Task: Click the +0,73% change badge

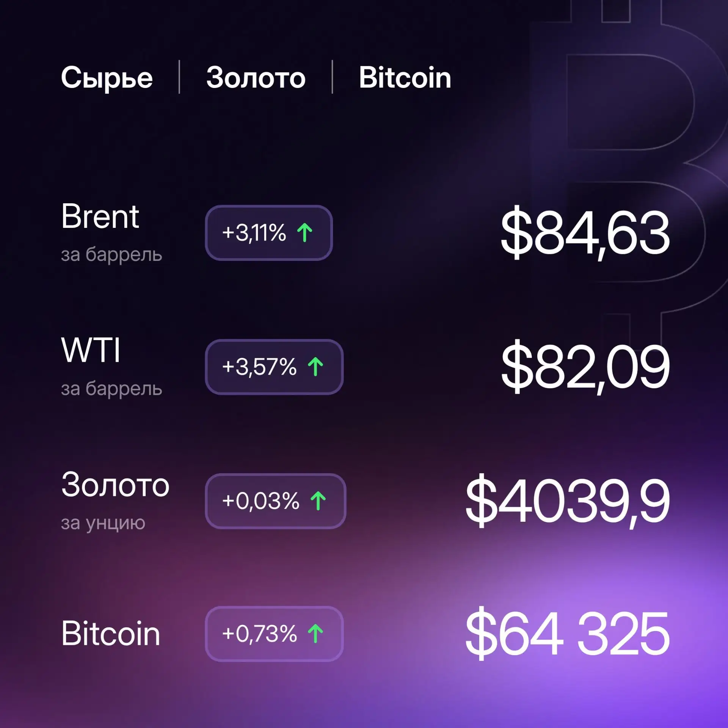Action: tap(274, 634)
